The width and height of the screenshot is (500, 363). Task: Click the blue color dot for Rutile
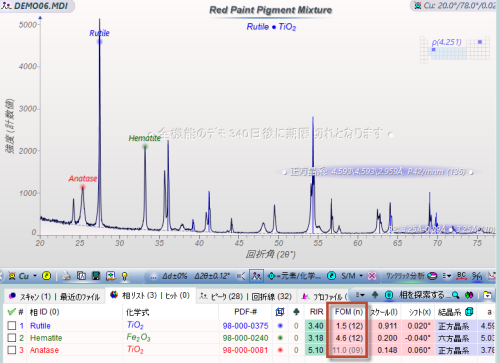click(280, 326)
